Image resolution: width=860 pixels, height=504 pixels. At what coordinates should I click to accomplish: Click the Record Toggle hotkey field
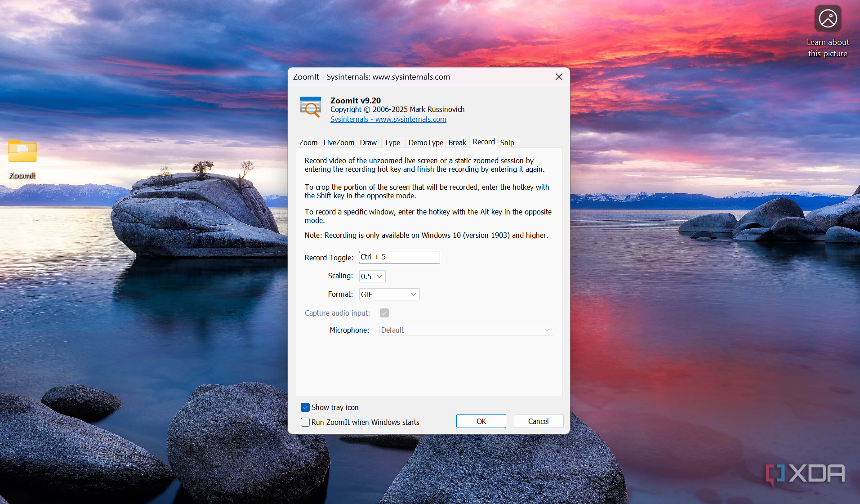click(x=399, y=257)
